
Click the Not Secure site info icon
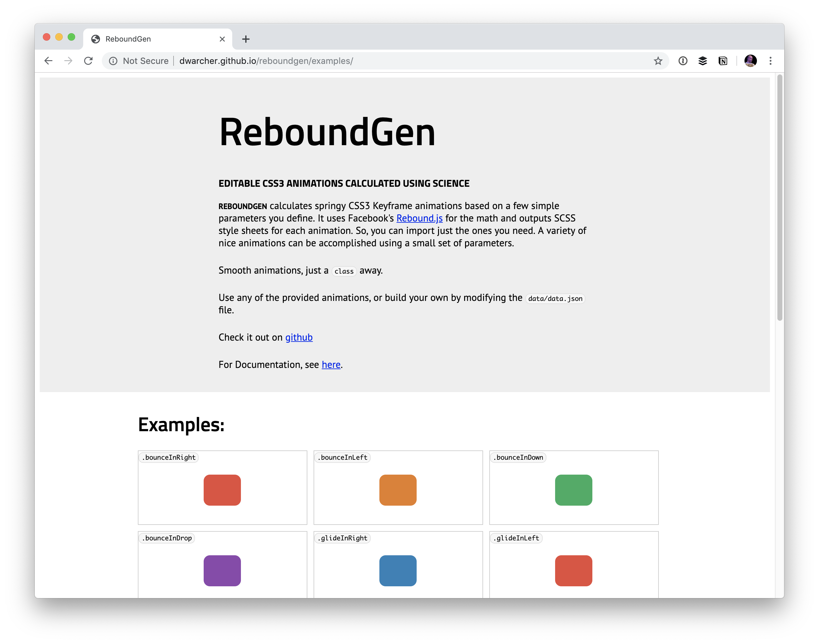113,61
